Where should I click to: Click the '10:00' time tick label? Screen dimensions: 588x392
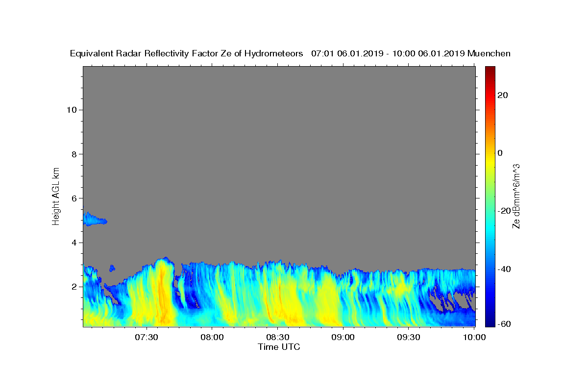pyautogui.click(x=474, y=337)
